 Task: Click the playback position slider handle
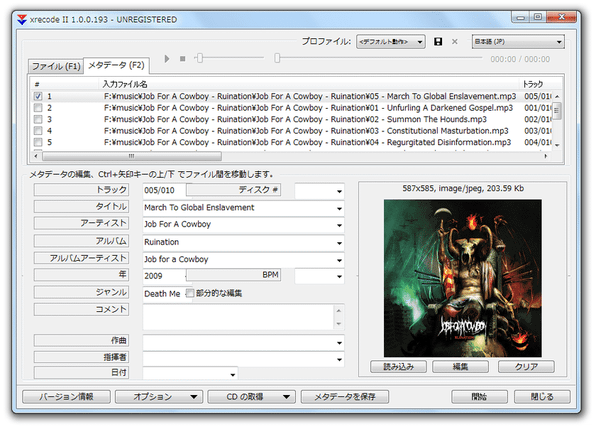(x=277, y=58)
